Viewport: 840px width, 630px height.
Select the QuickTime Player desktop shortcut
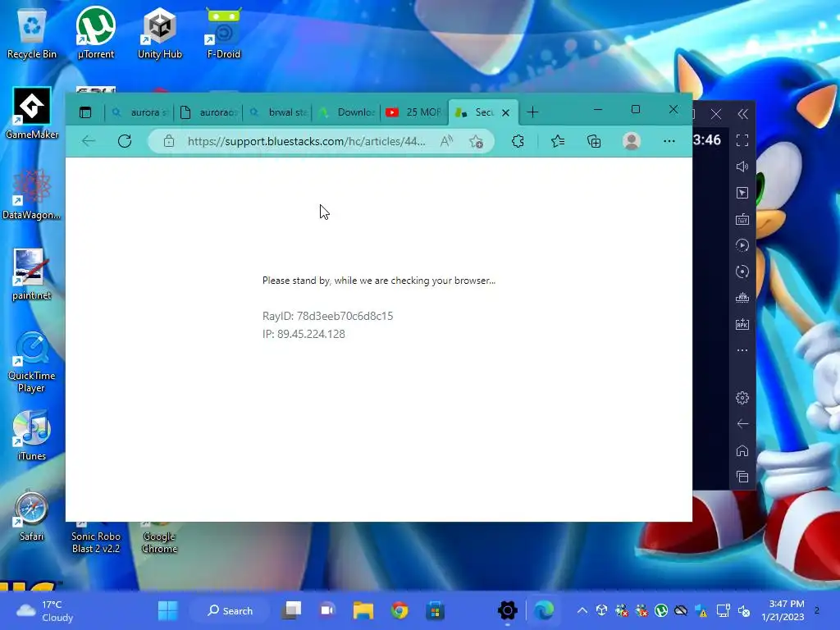pyautogui.click(x=32, y=362)
